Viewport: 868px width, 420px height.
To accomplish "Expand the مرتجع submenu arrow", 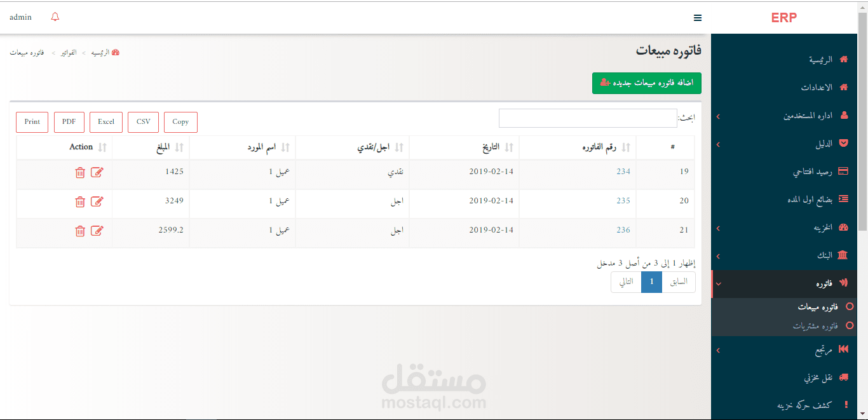I will click(718, 350).
